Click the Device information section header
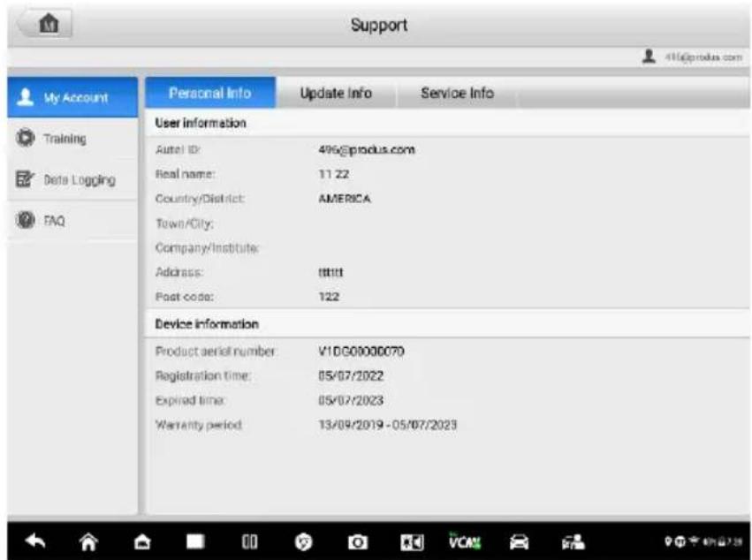 coord(207,324)
